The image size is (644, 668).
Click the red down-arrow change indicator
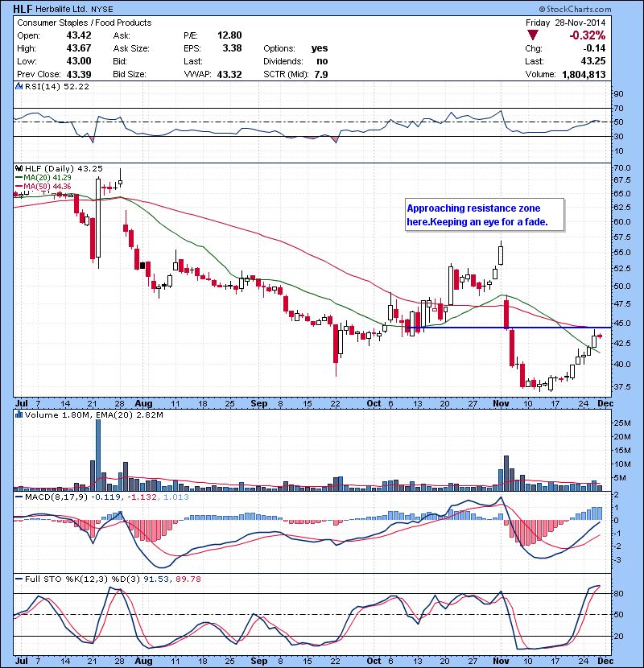coord(533,35)
